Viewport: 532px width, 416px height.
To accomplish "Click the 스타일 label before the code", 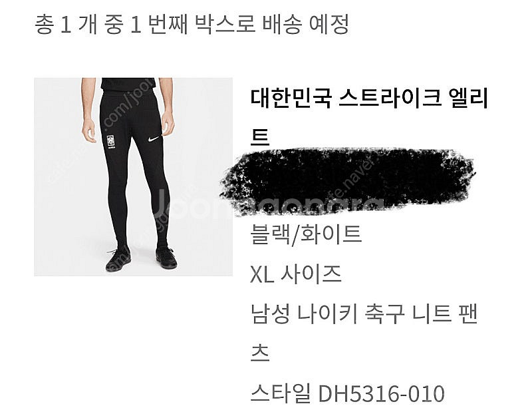I will [281, 393].
